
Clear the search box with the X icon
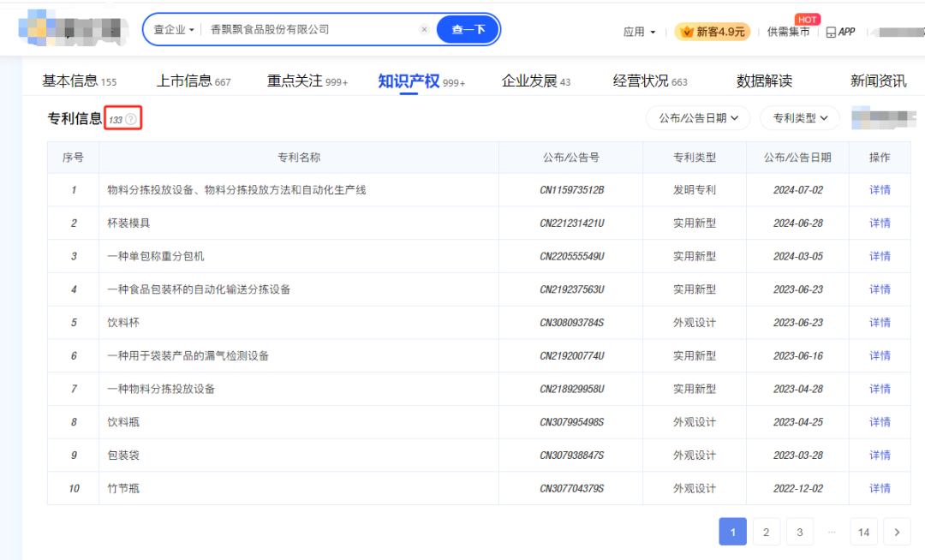tap(424, 29)
